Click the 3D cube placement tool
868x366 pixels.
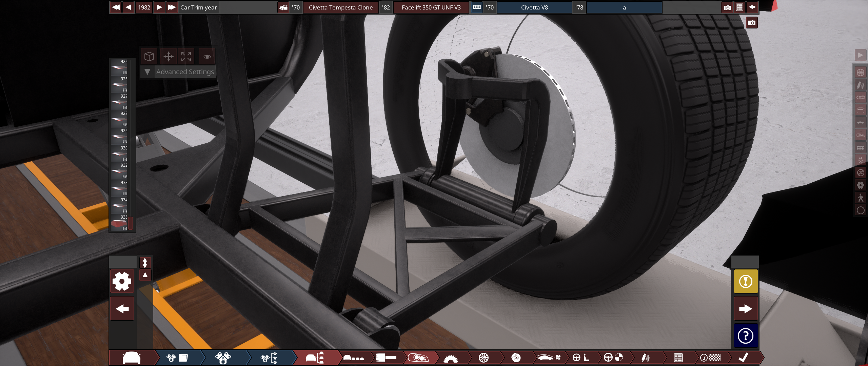149,56
